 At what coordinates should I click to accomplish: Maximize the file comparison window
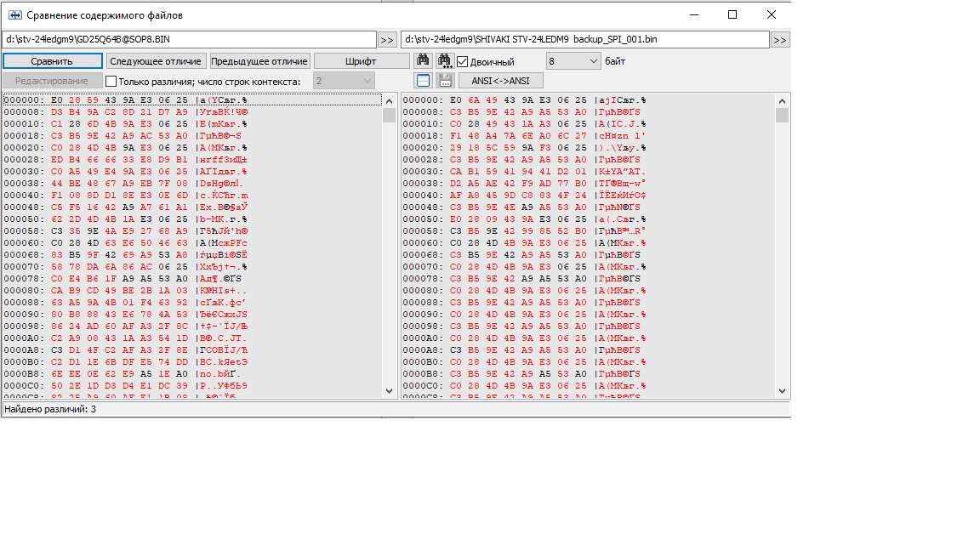tap(732, 14)
